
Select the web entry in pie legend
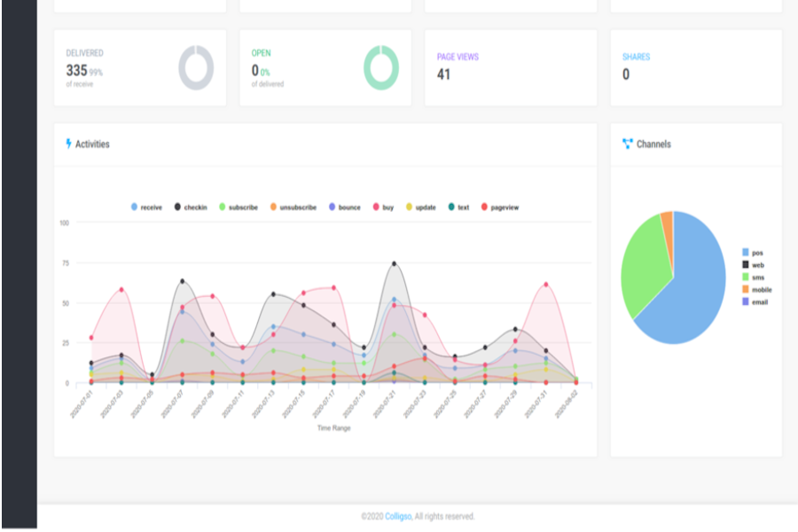click(x=753, y=265)
